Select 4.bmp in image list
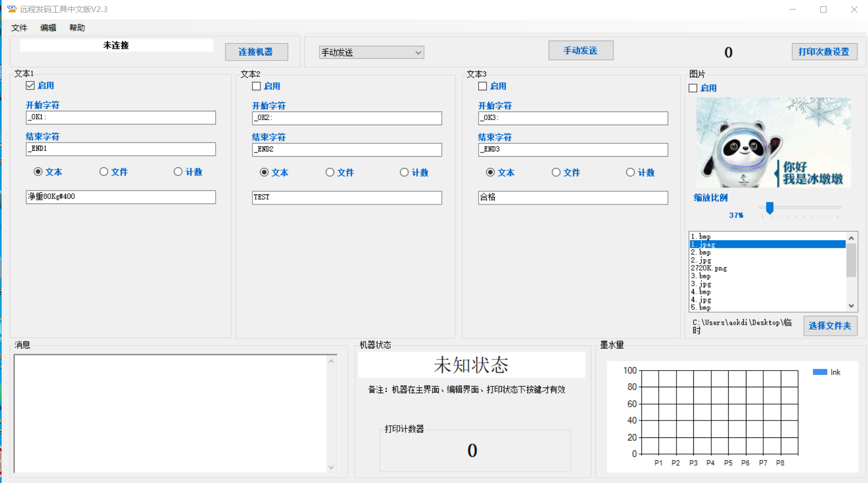Image resolution: width=868 pixels, height=483 pixels. click(768, 292)
